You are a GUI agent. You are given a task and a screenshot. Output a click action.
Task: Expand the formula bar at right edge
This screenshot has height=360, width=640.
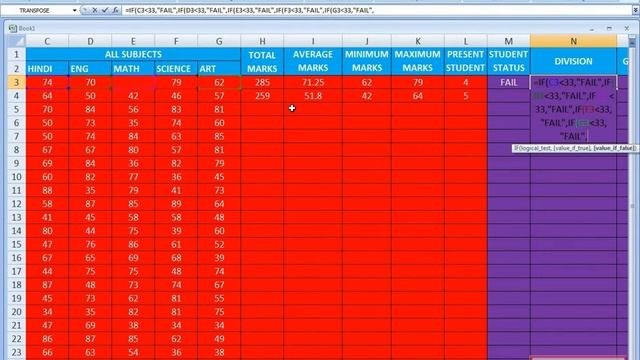[636, 10]
